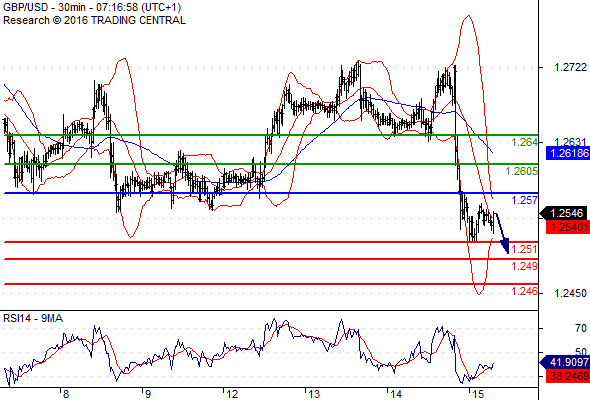Click the red 1.25401 price tag
The height and width of the screenshot is (400, 590).
point(568,227)
